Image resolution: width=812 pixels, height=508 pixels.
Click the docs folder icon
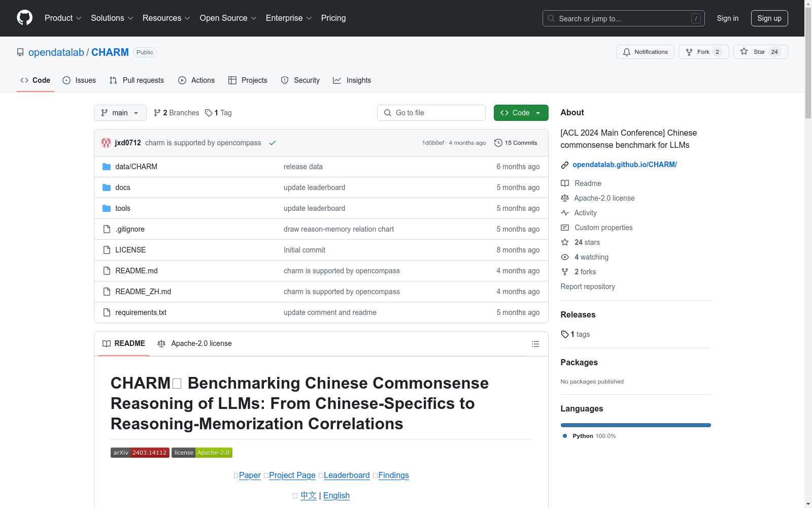click(x=107, y=187)
